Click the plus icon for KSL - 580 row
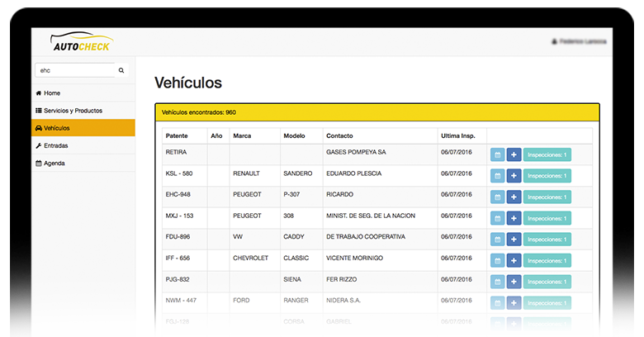The width and height of the screenshot is (644, 337). click(x=514, y=176)
